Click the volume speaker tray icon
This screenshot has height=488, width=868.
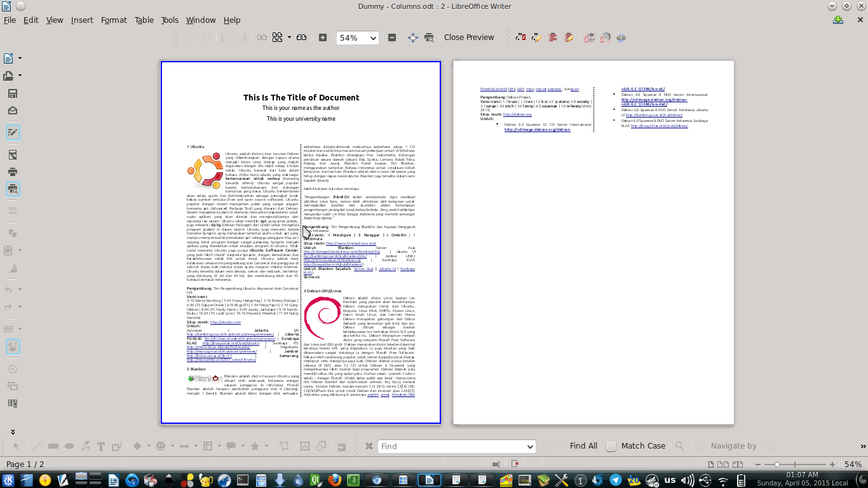coord(688,480)
